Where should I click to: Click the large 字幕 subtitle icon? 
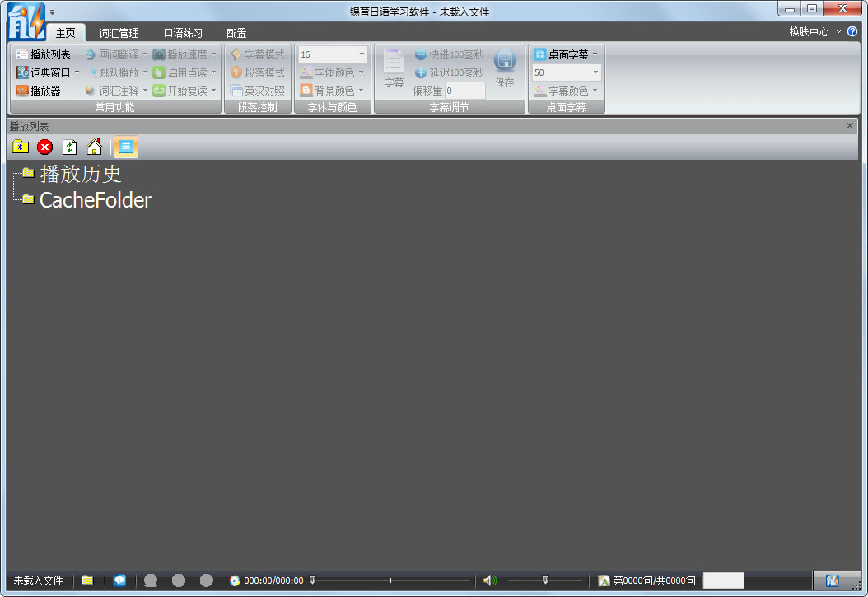(394, 68)
